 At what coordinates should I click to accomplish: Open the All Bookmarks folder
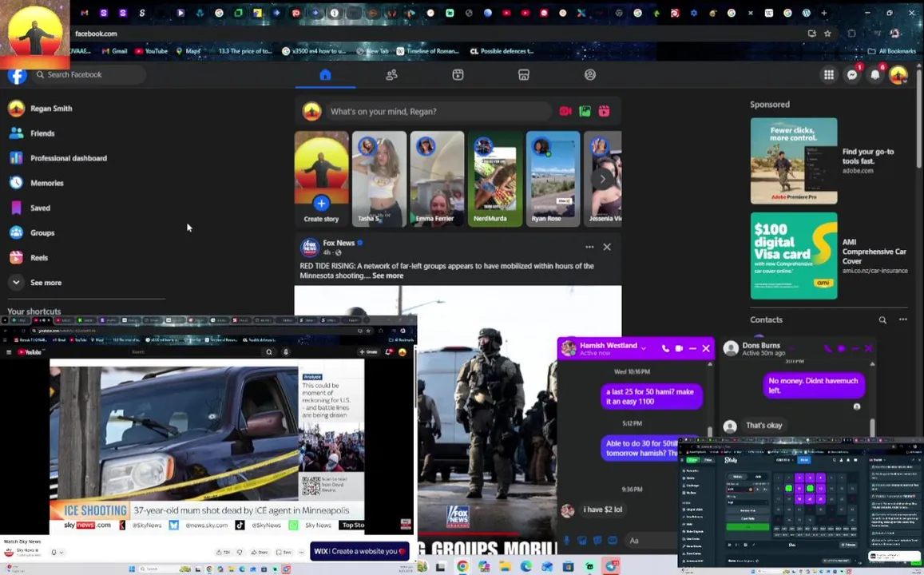[x=891, y=51]
